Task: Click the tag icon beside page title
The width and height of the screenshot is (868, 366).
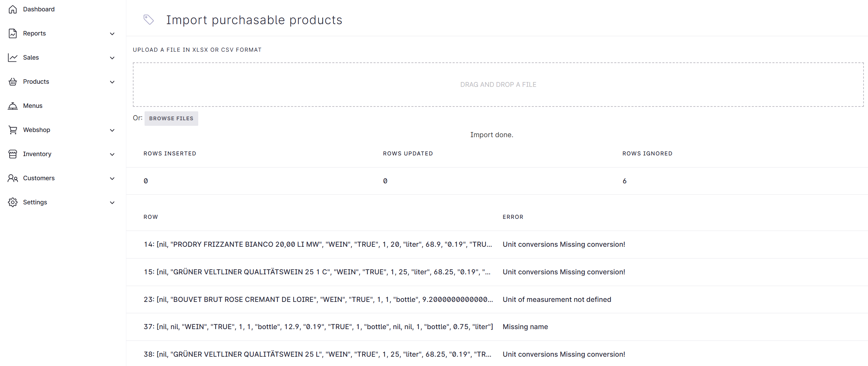Action: (x=149, y=20)
